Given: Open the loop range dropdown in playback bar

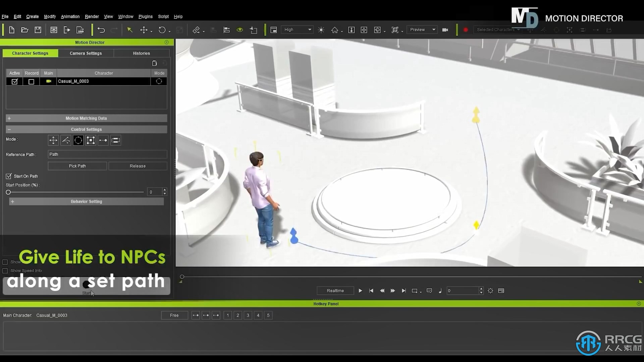Looking at the screenshot, I should pyautogui.click(x=421, y=292).
